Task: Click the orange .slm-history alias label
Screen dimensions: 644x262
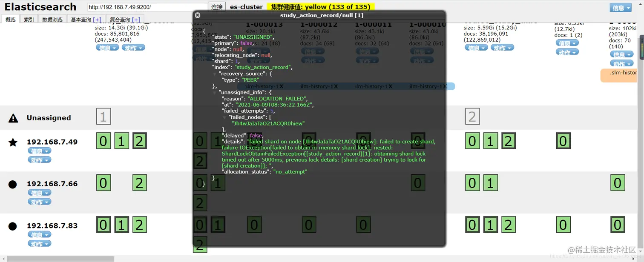Action: coord(619,75)
